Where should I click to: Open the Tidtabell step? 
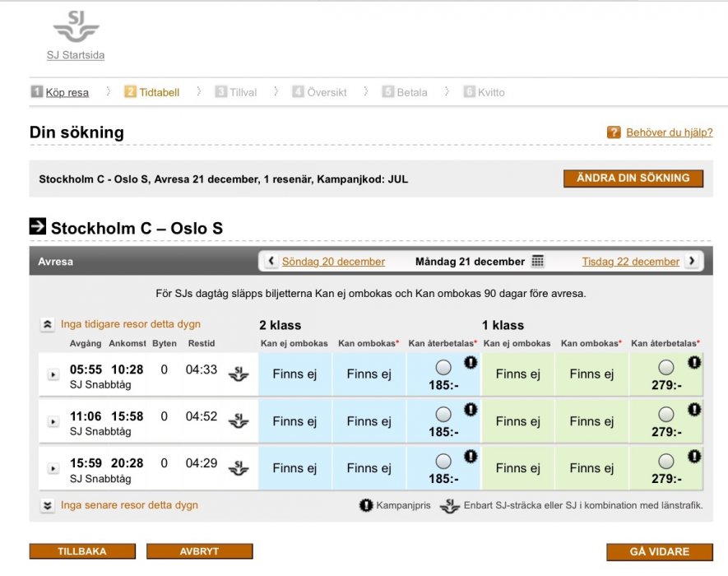(159, 92)
